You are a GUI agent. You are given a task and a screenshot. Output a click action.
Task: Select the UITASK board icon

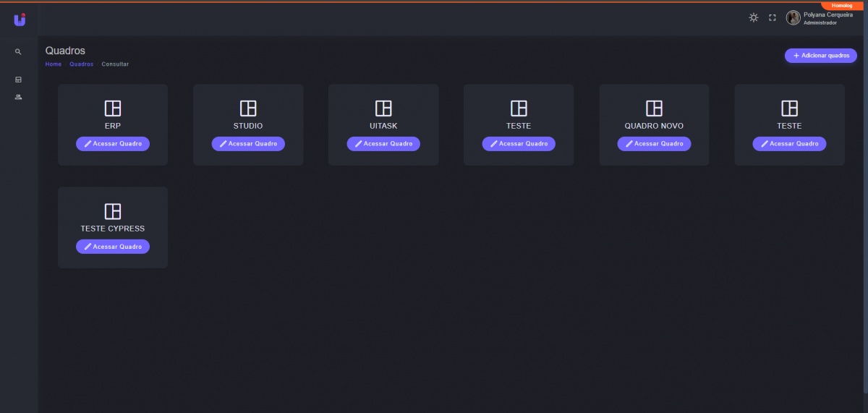(x=383, y=108)
